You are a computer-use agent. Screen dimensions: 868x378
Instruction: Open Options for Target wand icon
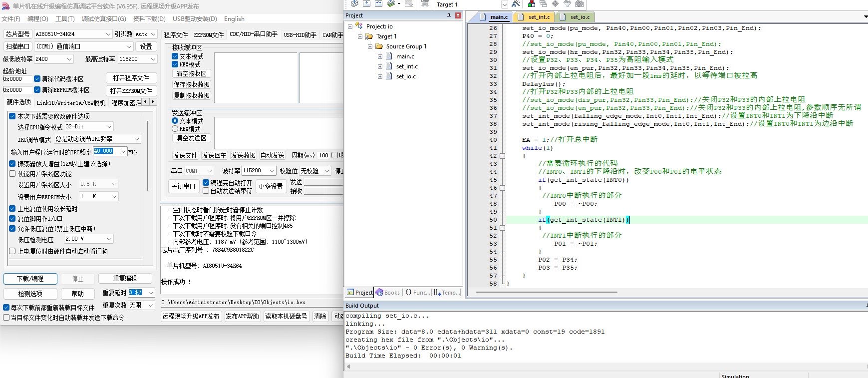pos(516,4)
